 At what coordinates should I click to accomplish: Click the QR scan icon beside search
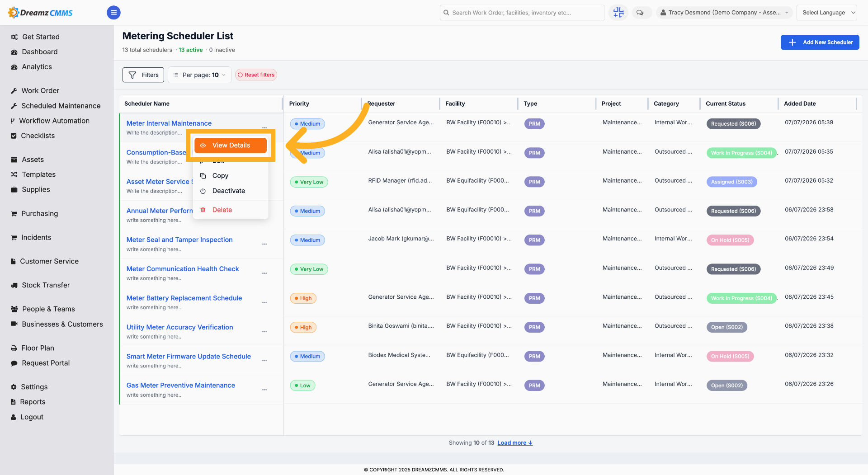[x=618, y=13]
